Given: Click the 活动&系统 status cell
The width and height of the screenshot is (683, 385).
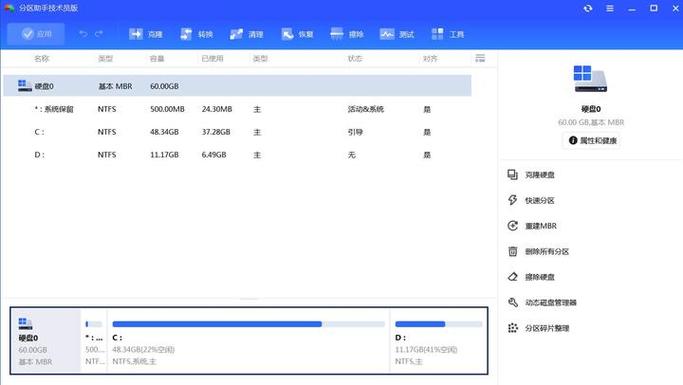Looking at the screenshot, I should pos(365,109).
